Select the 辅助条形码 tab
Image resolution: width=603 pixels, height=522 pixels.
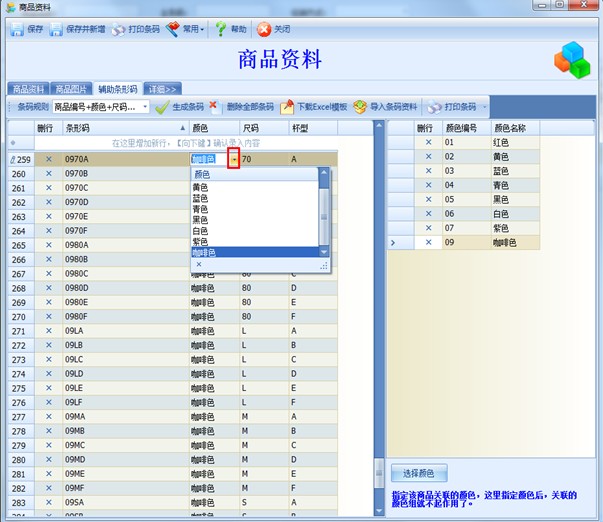[118, 89]
